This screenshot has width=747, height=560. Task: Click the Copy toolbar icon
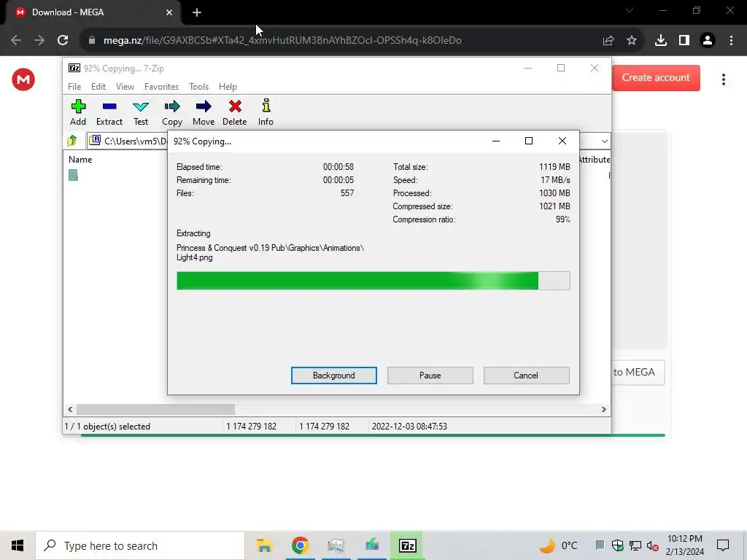pos(172,112)
